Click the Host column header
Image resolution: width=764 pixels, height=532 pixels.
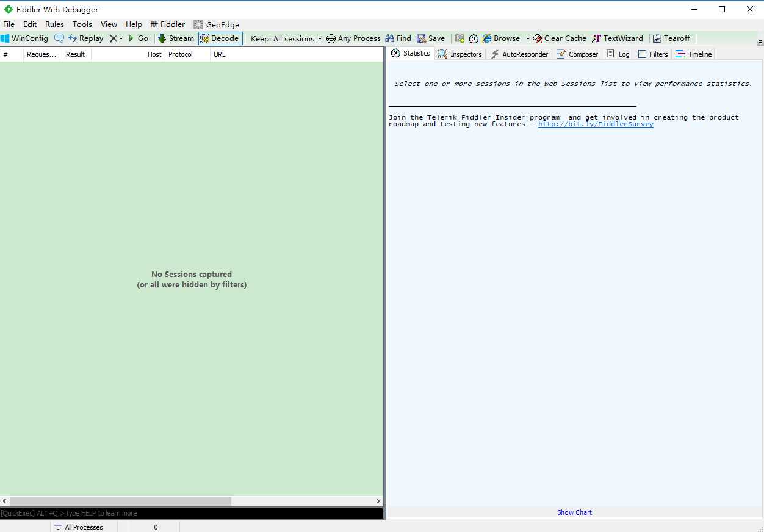[x=128, y=54]
